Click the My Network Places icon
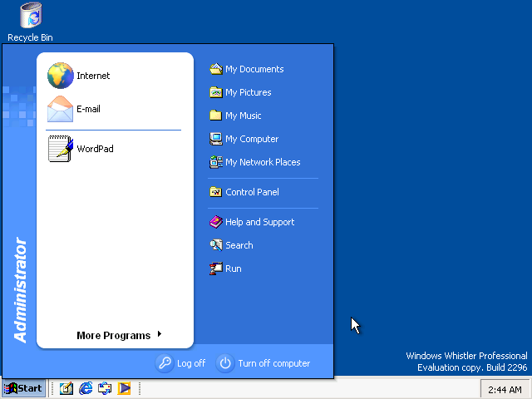 [216, 162]
